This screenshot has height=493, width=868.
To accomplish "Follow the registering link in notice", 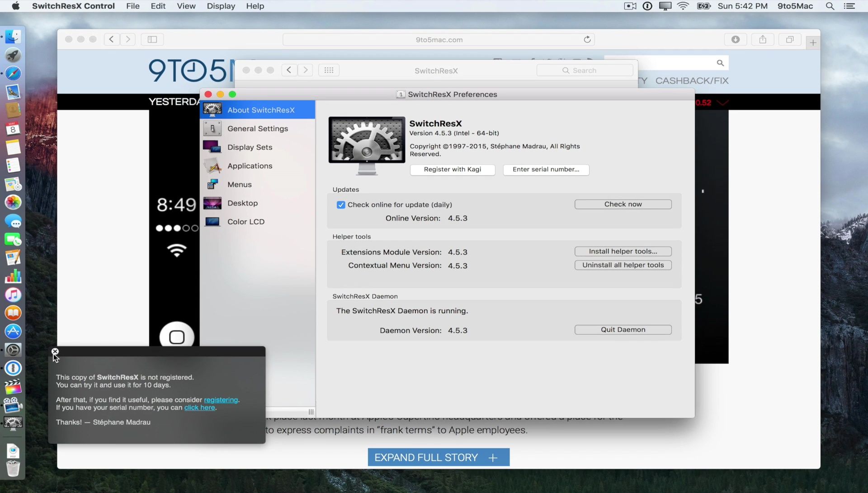I will point(221,400).
